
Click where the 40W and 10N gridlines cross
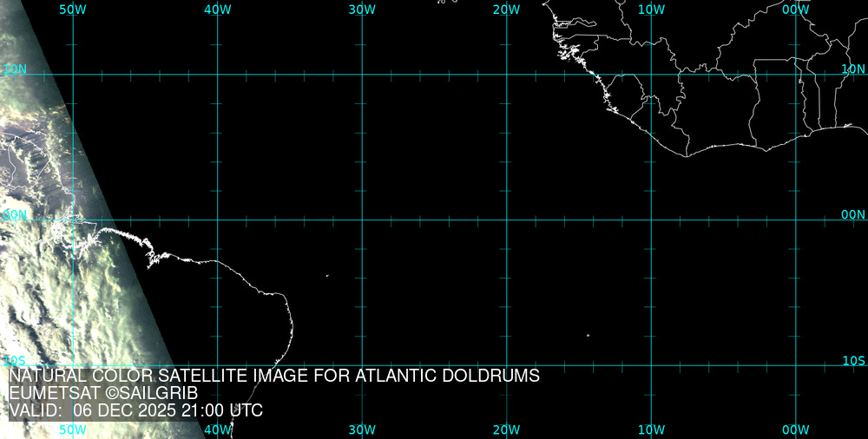click(217, 75)
